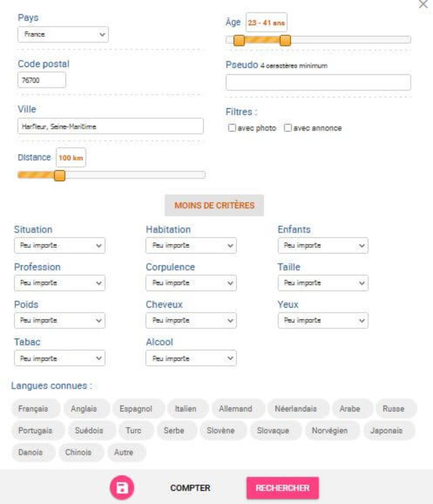Click the RECHERCHER button
The height and width of the screenshot is (504, 433).
[283, 488]
